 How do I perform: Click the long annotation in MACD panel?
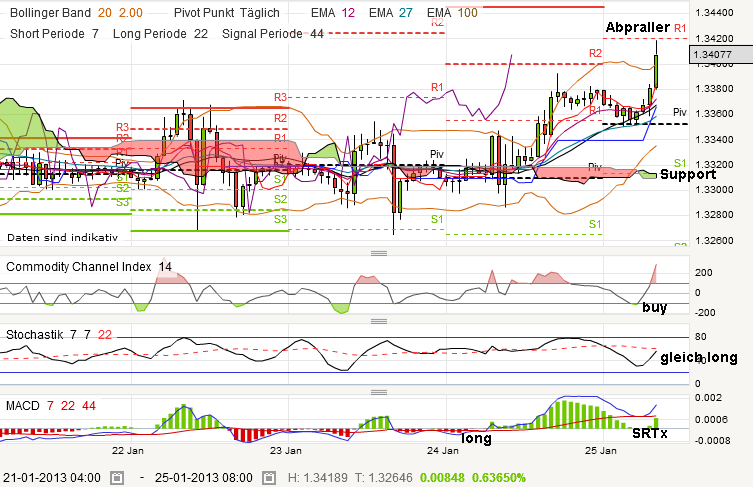tap(476, 438)
